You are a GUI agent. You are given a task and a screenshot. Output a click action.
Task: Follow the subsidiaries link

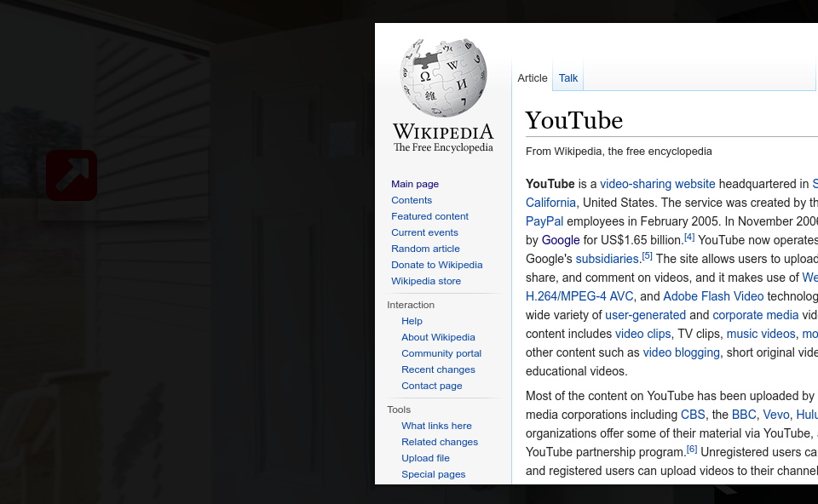pyautogui.click(x=607, y=259)
